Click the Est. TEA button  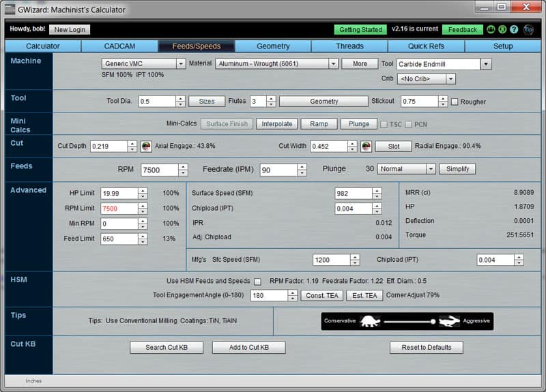coord(364,296)
